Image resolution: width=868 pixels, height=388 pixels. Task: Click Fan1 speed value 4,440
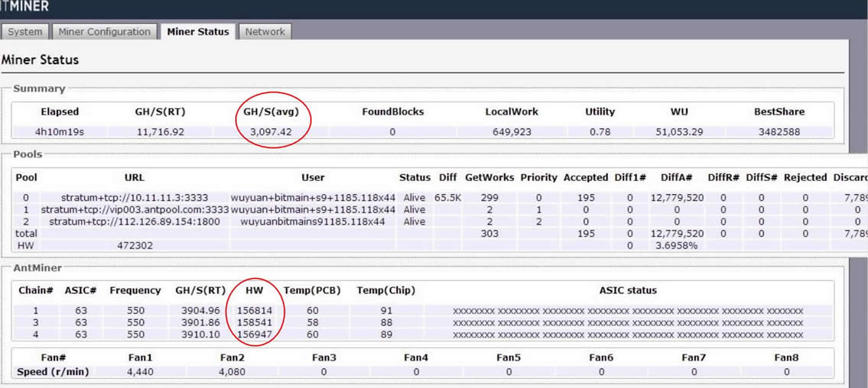point(142,372)
